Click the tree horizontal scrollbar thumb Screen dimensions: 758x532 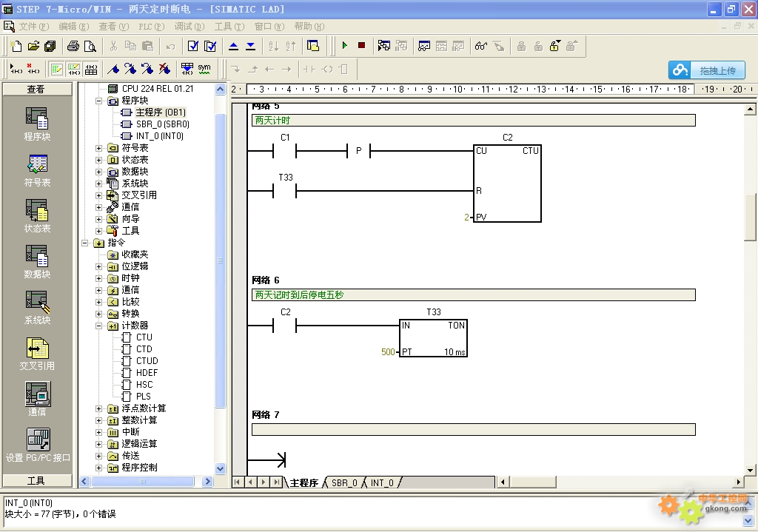pos(143,482)
